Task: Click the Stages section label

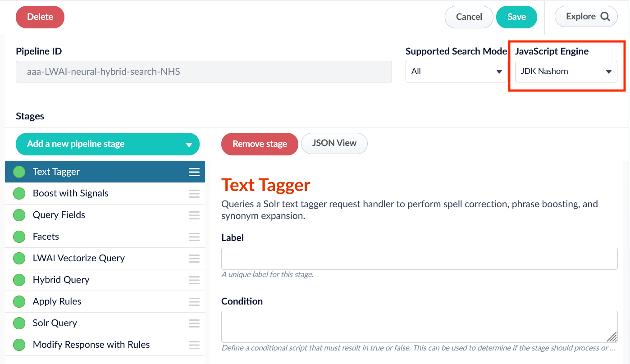Action: click(x=30, y=116)
